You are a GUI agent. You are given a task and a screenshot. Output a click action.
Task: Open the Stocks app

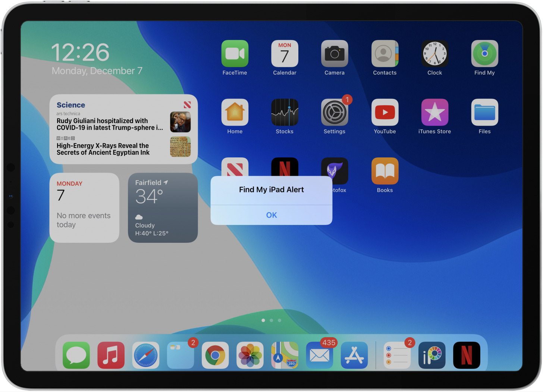(285, 112)
